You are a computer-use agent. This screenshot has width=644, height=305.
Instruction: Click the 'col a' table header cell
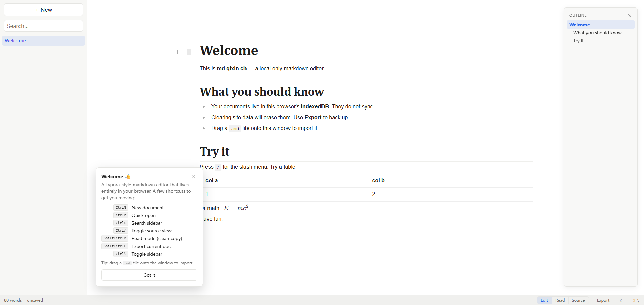[283, 181]
